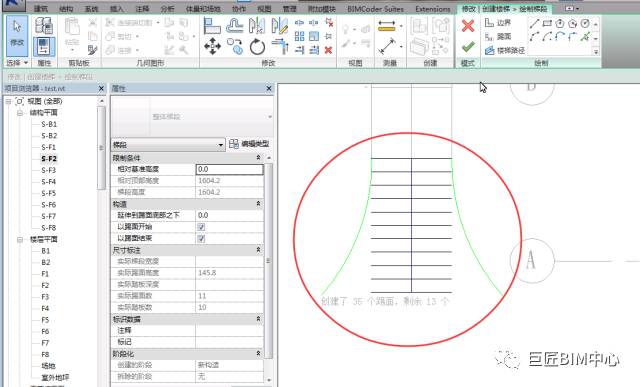Image resolution: width=640 pixels, height=387 pixels.
Task: Toggle the 以踢面结束 checkbox
Action: (201, 238)
